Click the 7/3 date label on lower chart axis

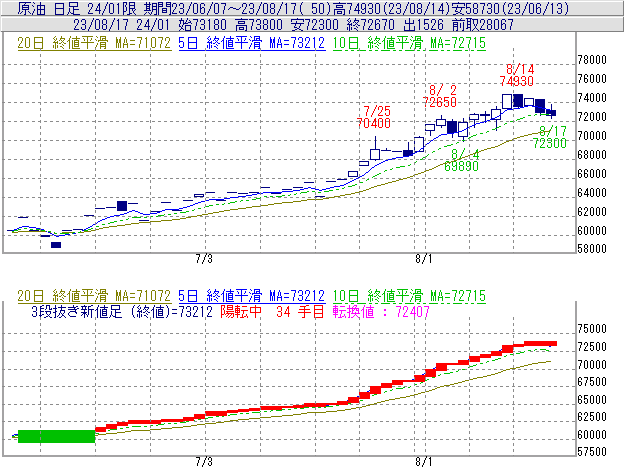(x=204, y=461)
